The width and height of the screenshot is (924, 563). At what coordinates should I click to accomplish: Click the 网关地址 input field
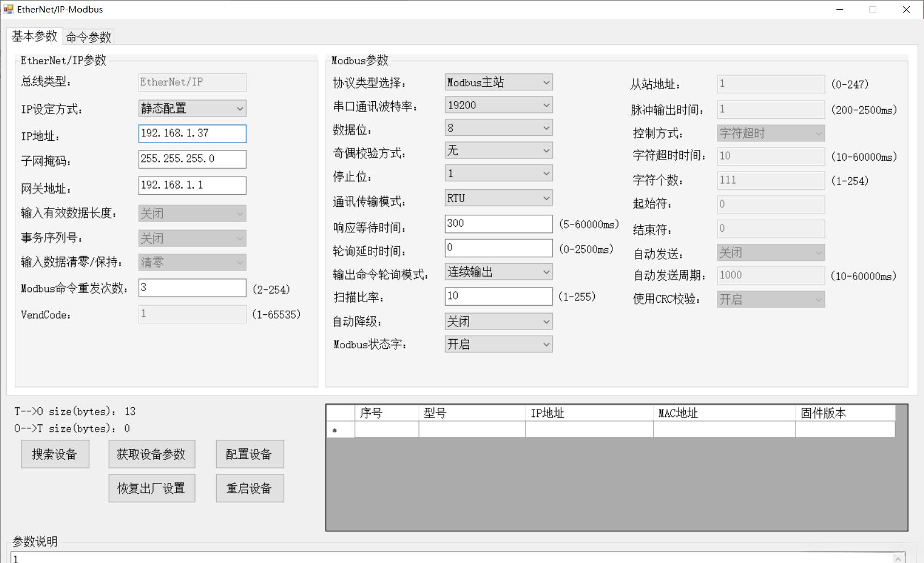[192, 185]
